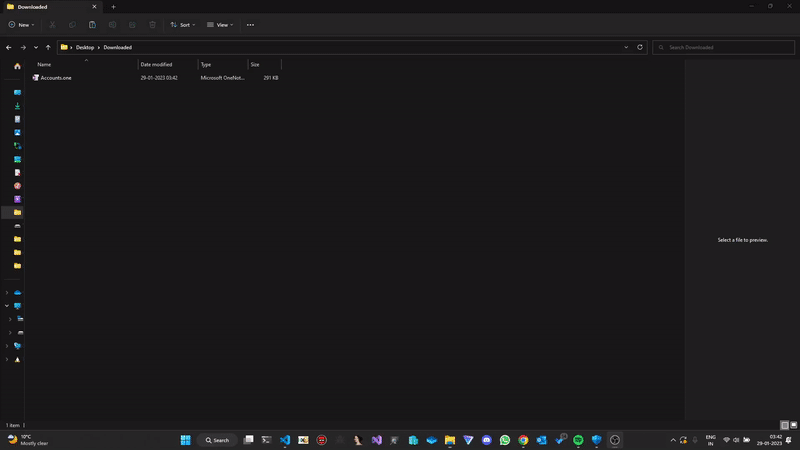800x450 pixels.
Task: Expand the Network node in sidebar
Action: pyautogui.click(x=7, y=346)
